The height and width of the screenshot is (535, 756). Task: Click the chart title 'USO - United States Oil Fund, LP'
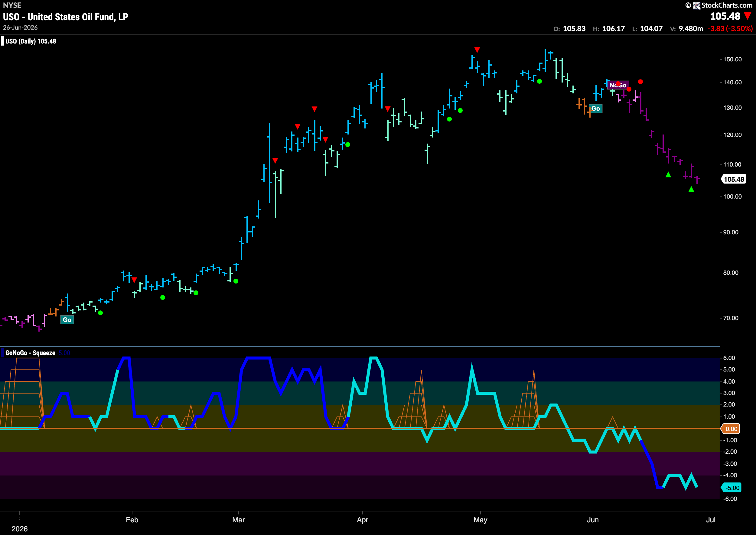(66, 17)
